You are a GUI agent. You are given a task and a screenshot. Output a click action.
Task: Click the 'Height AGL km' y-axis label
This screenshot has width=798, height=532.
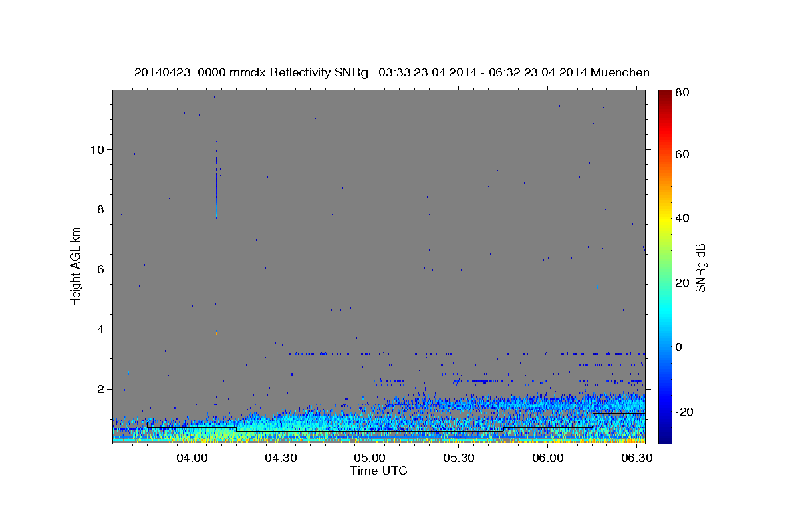tap(76, 266)
